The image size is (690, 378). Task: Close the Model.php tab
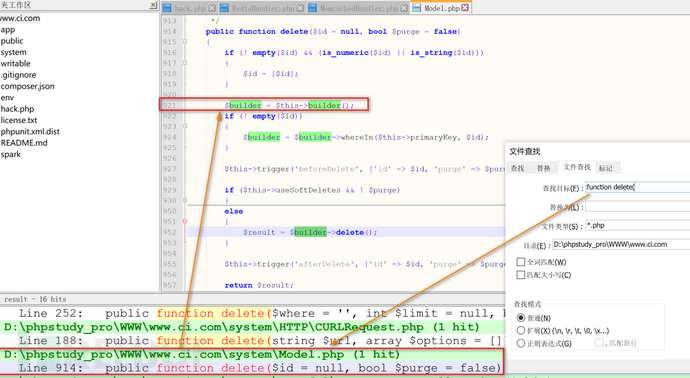click(x=465, y=8)
